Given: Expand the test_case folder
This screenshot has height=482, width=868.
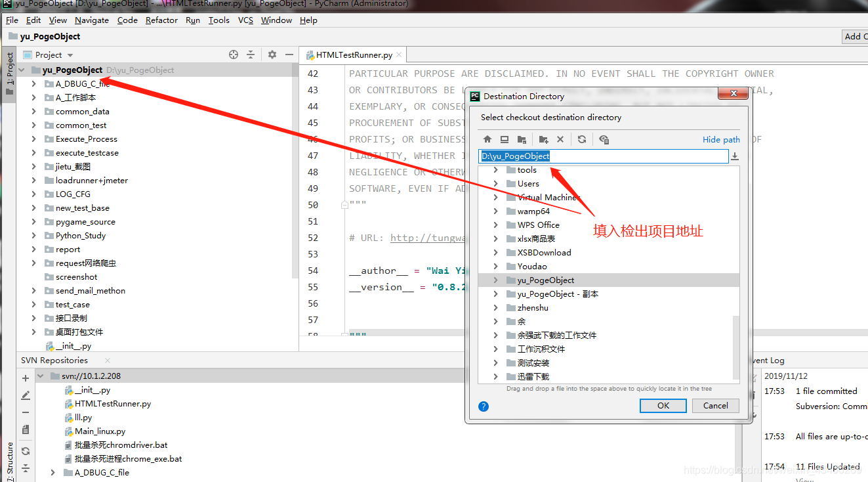Looking at the screenshot, I should (34, 304).
